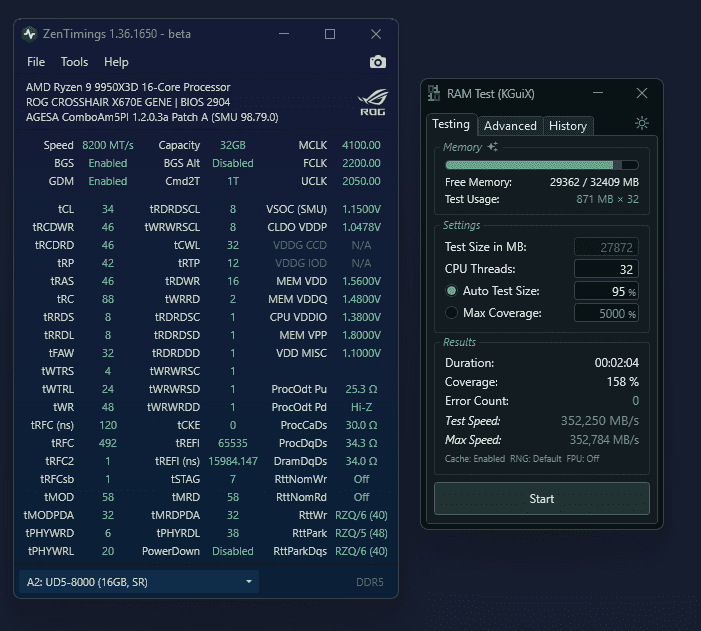Click the GDM Enabled value
Screen dimensions: 701x631
click(x=108, y=181)
